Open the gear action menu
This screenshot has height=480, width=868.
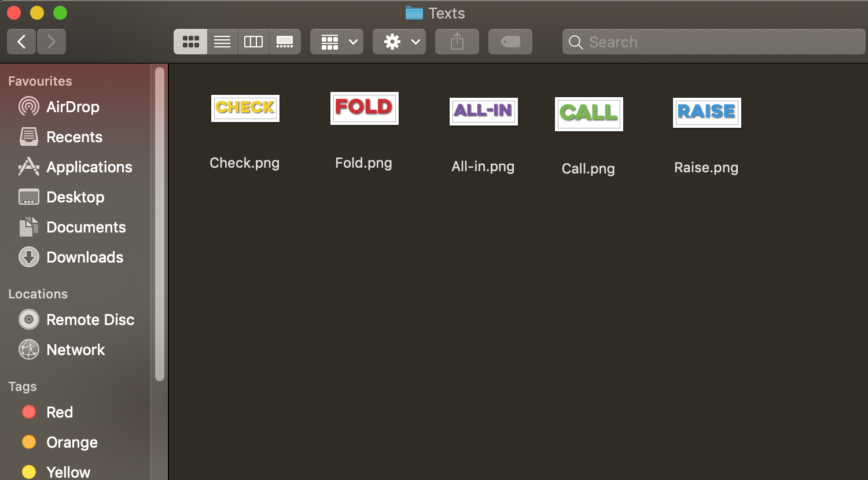coord(399,42)
